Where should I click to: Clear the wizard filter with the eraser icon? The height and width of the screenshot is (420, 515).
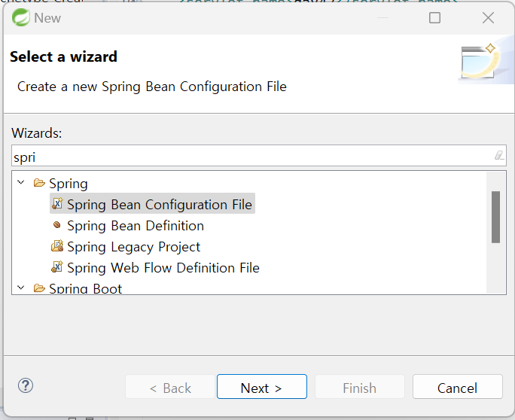coord(499,155)
